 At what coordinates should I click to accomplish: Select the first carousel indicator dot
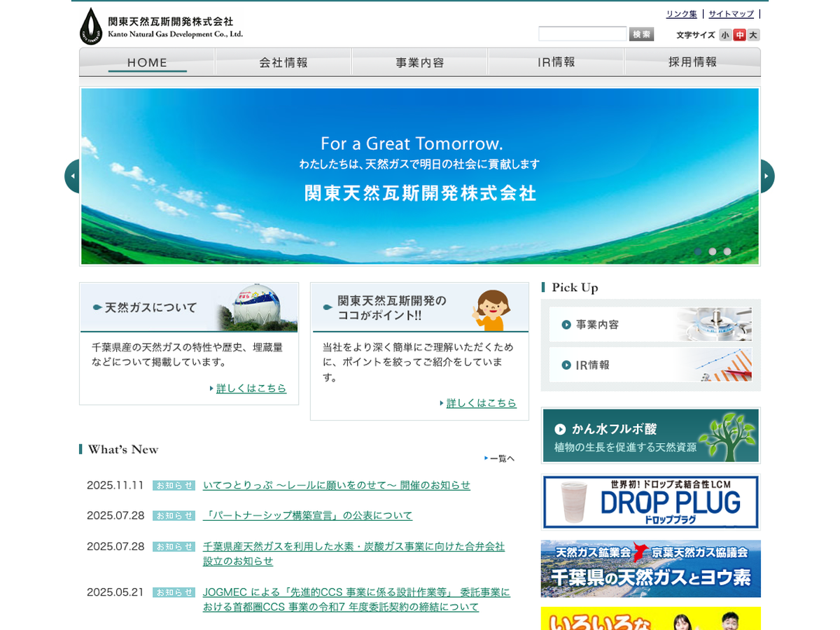698,251
